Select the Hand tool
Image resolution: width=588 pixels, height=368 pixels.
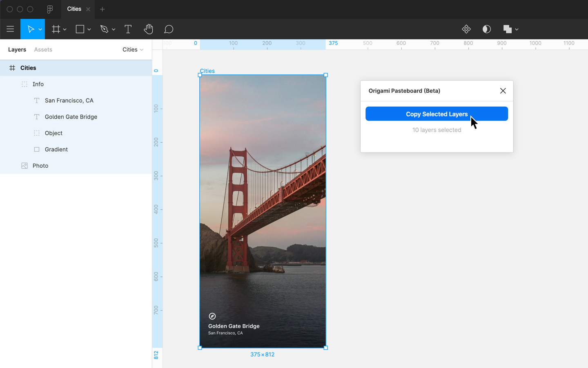pos(148,29)
